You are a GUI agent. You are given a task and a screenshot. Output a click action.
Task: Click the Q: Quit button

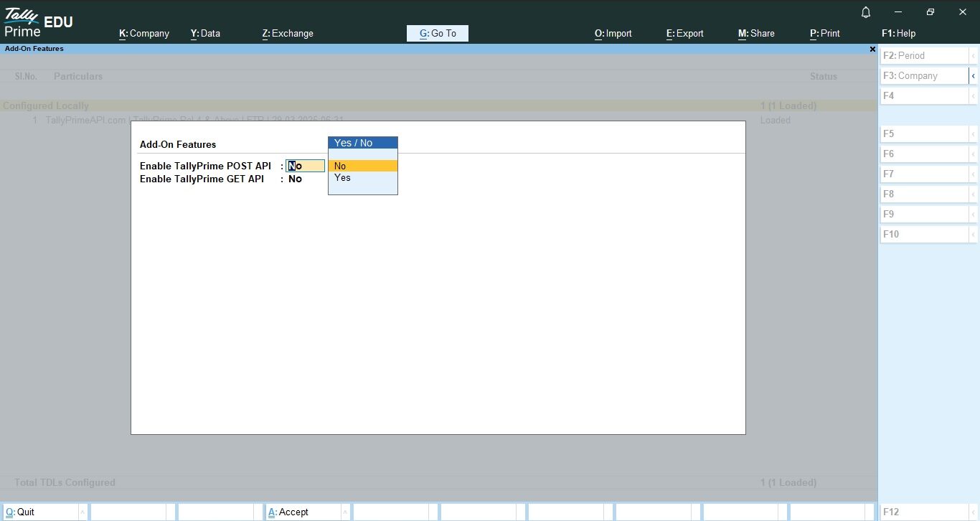(x=40, y=512)
